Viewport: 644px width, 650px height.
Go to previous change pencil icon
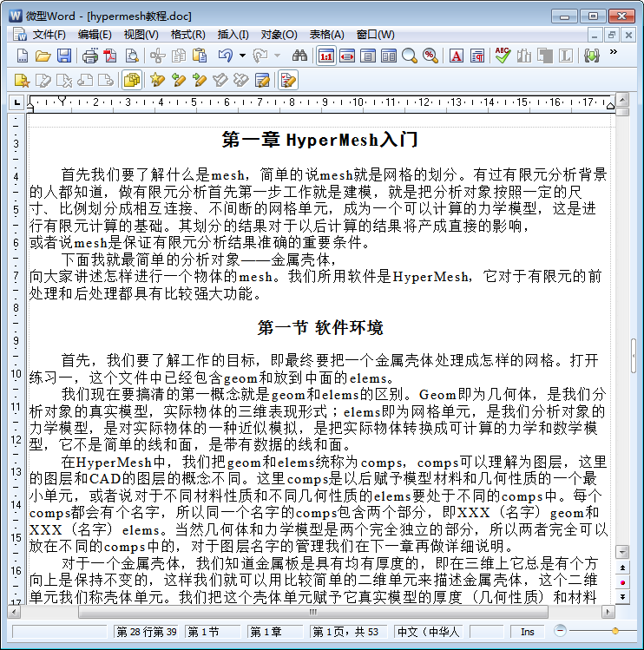pyautogui.click(x=179, y=80)
